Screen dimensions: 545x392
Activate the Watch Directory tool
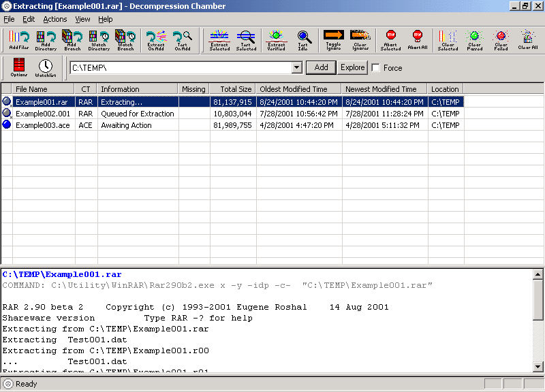(99, 40)
